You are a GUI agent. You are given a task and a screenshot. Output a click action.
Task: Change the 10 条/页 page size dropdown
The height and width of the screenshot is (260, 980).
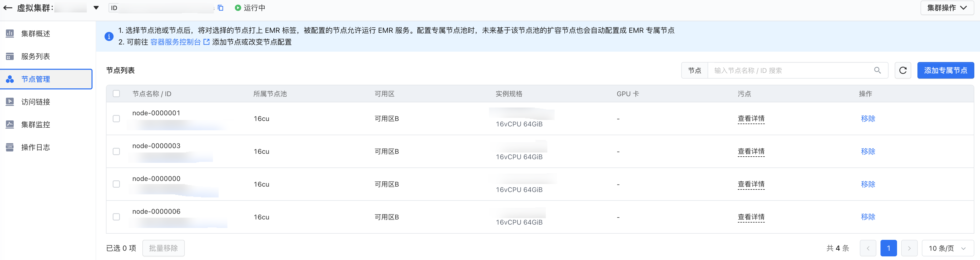[x=947, y=248]
